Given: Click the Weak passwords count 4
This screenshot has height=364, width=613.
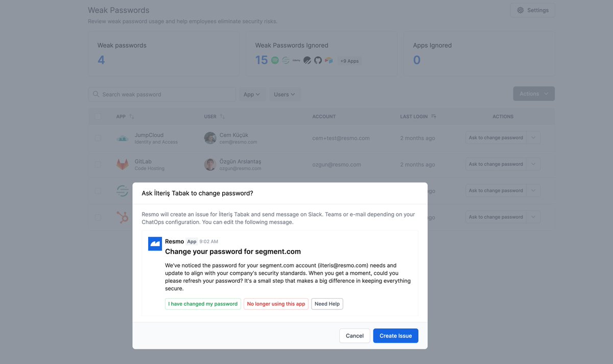Looking at the screenshot, I should pos(101,60).
